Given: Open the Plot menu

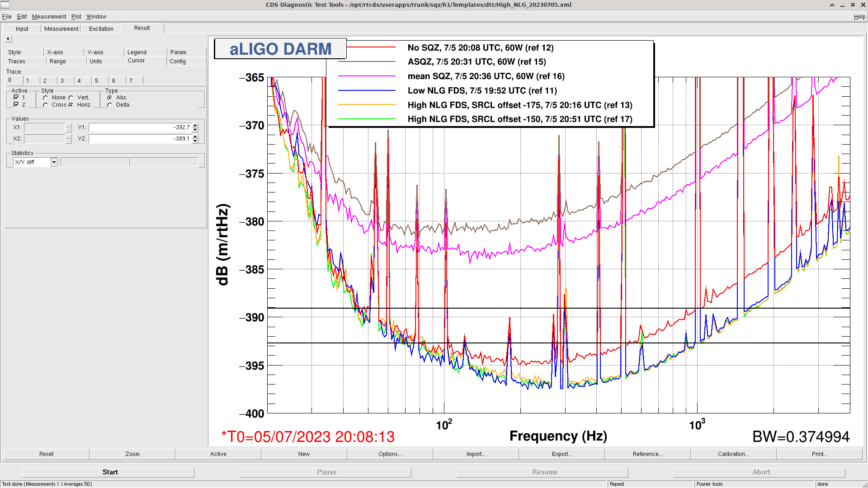Looking at the screenshot, I should (x=76, y=17).
